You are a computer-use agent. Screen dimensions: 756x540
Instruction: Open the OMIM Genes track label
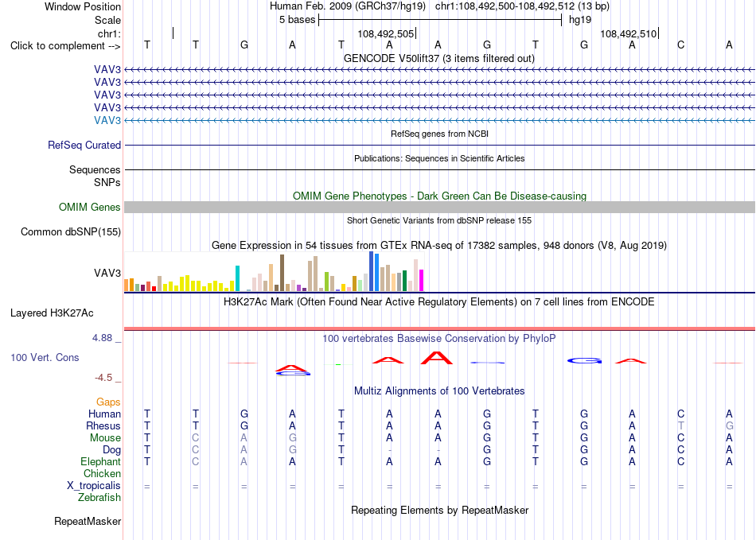90,207
